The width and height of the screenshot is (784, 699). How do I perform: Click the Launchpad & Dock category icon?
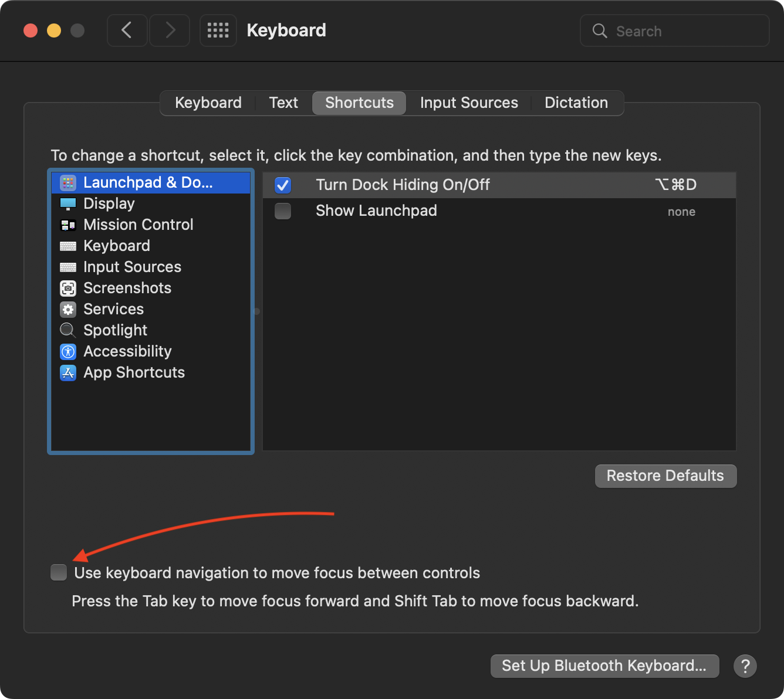tap(68, 183)
